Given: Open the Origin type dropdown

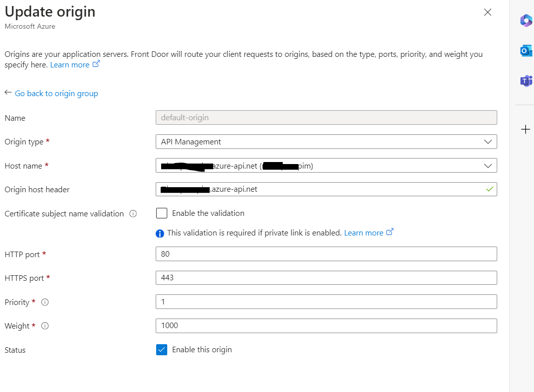Looking at the screenshot, I should coord(326,142).
